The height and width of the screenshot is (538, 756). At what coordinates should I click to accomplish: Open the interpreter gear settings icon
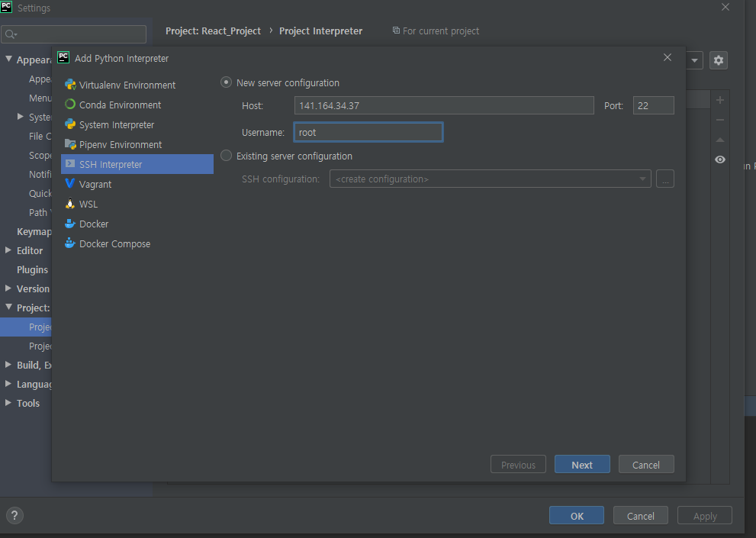click(719, 60)
